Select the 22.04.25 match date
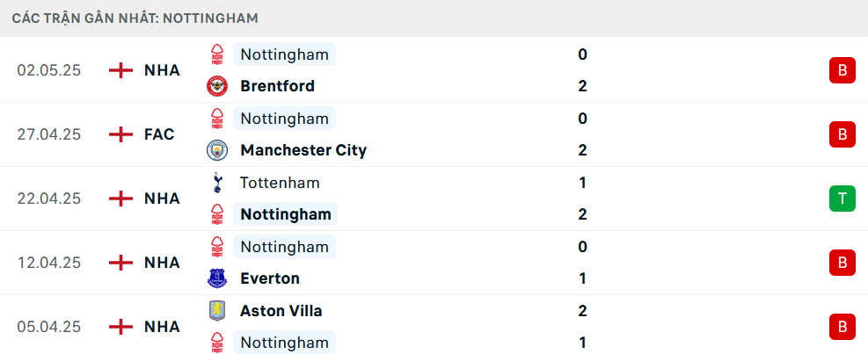Image resolution: width=868 pixels, height=354 pixels. point(48,199)
